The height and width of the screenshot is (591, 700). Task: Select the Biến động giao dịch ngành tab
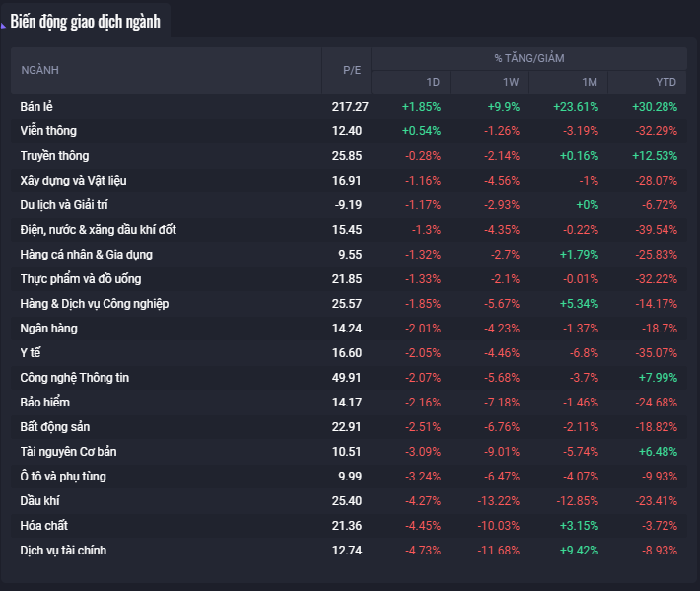coord(85,22)
